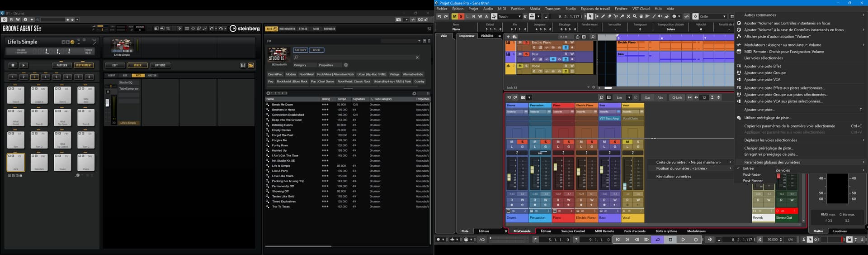This screenshot has width=868, height=255.
Task: Click the Groove Agent OPTIONS button
Action: [x=160, y=65]
